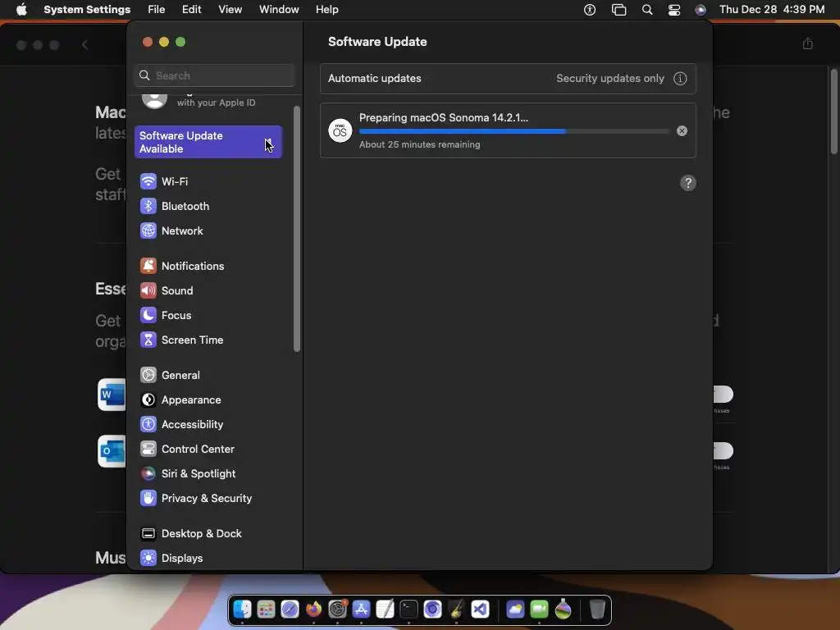Open the Edit menu
840x630 pixels.
191,10
